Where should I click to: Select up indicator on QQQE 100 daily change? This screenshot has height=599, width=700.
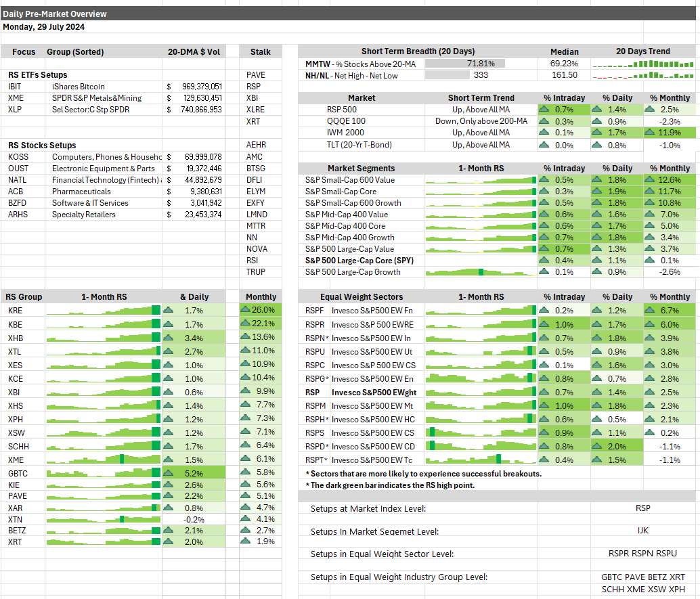pyautogui.click(x=597, y=120)
